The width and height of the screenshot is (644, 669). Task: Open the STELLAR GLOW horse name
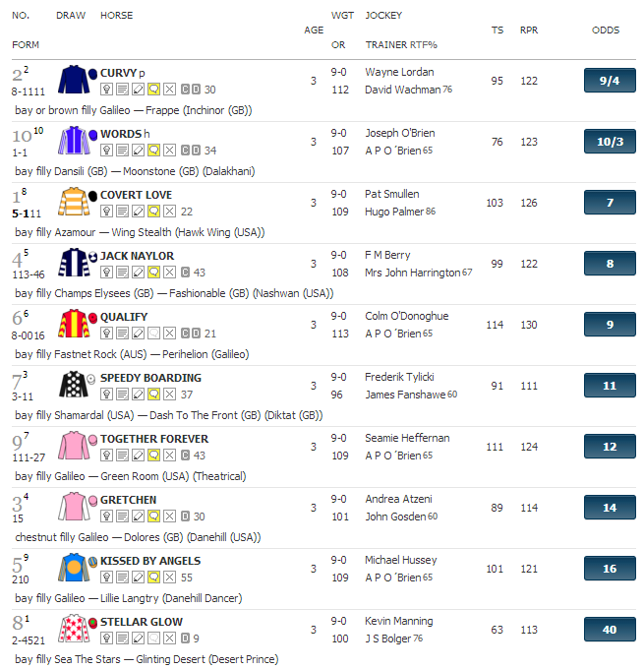click(142, 622)
